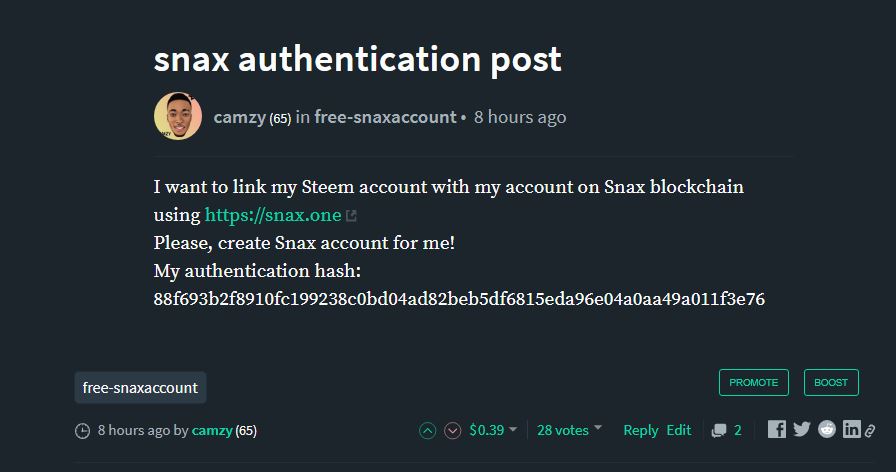Screen dimensions: 896x472
Task: Click the clock icon beside post time
Action: pyautogui.click(x=83, y=431)
